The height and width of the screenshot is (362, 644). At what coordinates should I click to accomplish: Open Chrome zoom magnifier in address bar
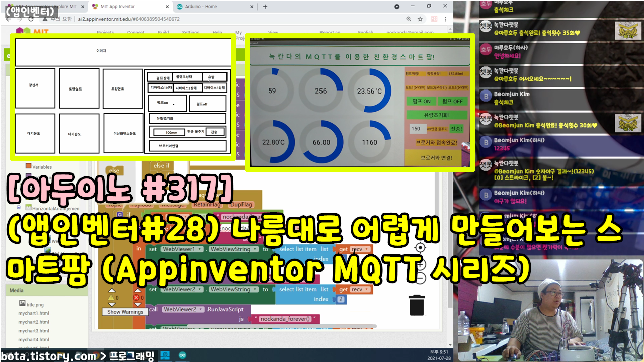408,19
